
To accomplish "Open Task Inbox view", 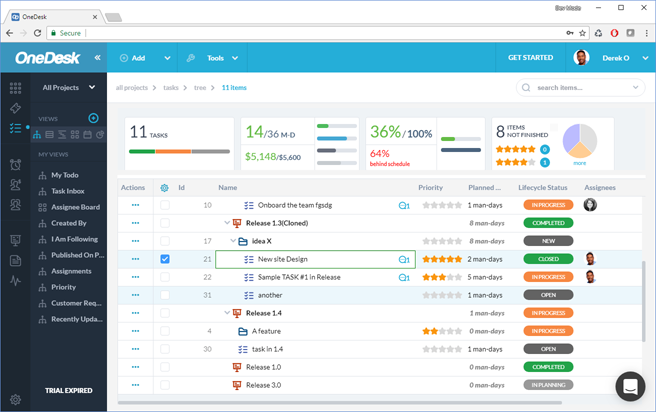I will 68,191.
